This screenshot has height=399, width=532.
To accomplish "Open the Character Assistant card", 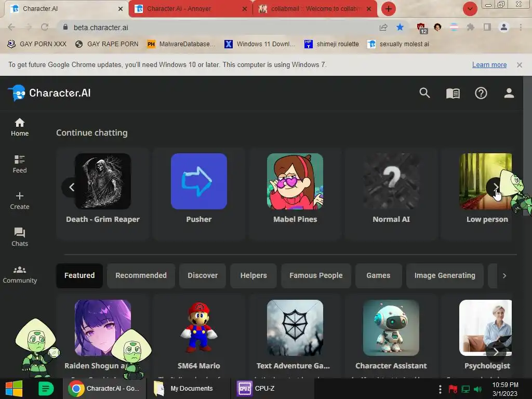I will tap(391, 337).
